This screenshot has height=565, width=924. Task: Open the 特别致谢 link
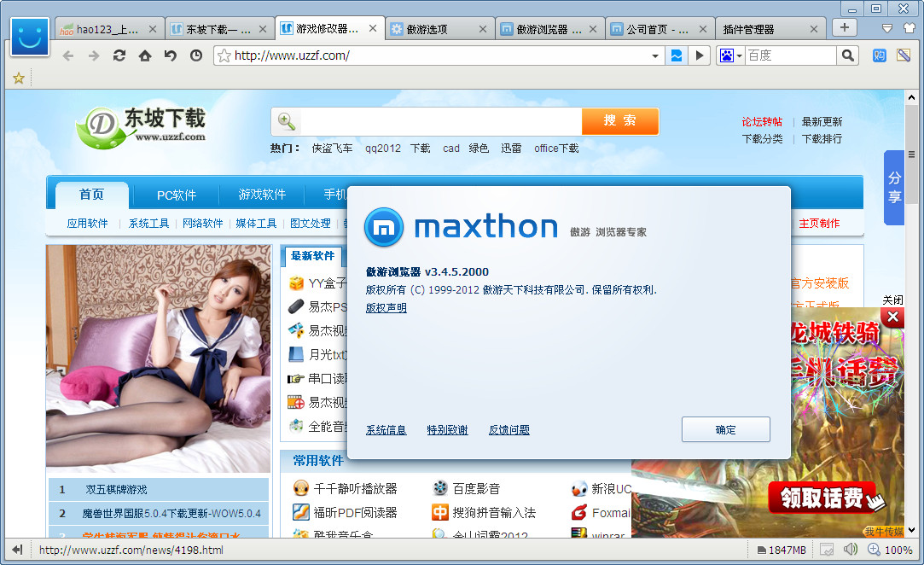coord(447,430)
